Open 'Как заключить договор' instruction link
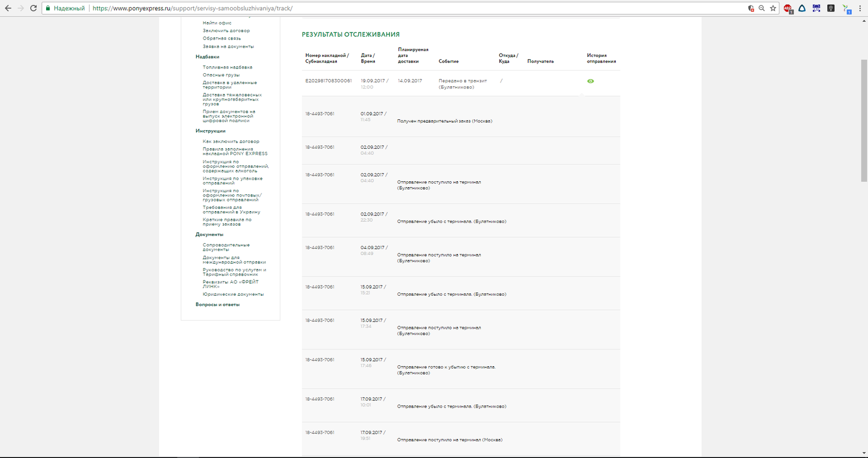The width and height of the screenshot is (868, 458). tap(231, 141)
